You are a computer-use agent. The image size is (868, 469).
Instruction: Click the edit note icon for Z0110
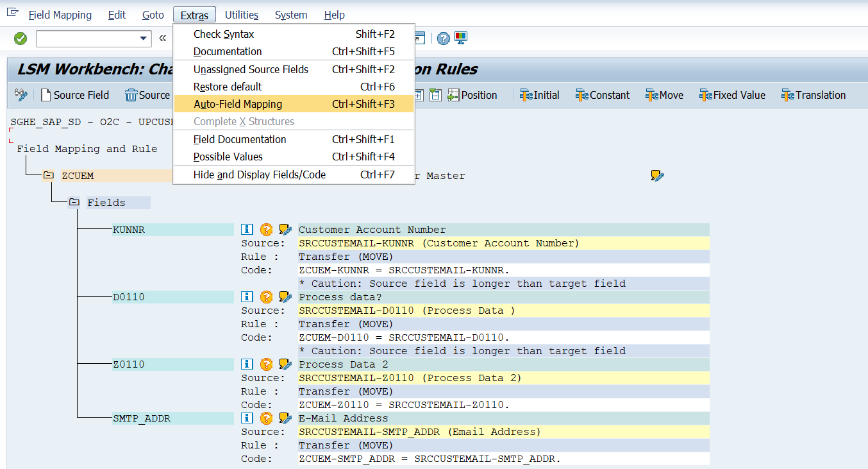click(285, 364)
